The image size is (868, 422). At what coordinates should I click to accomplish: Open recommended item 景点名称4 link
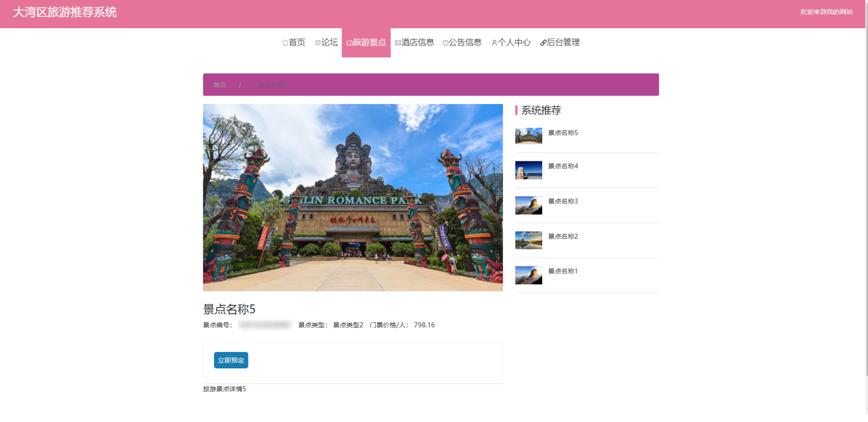563,166
